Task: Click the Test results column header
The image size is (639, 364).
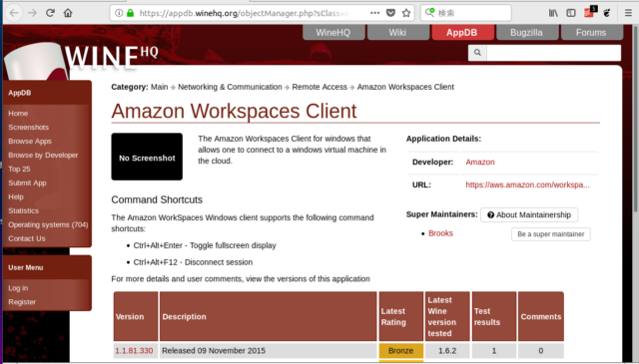Action: pyautogui.click(x=494, y=316)
